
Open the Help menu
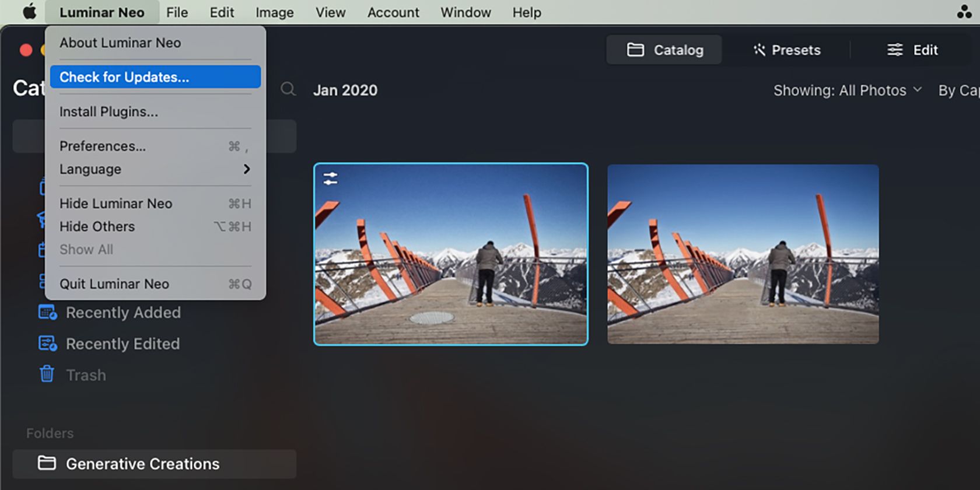[527, 12]
